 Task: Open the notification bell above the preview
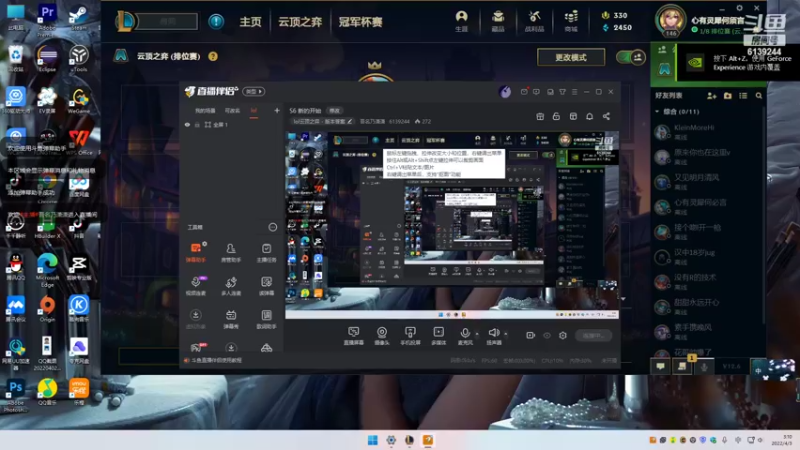pos(589,116)
